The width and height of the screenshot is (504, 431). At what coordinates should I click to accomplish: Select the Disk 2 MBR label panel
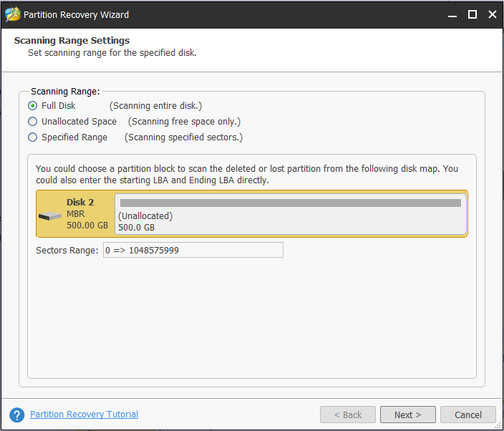(x=76, y=214)
